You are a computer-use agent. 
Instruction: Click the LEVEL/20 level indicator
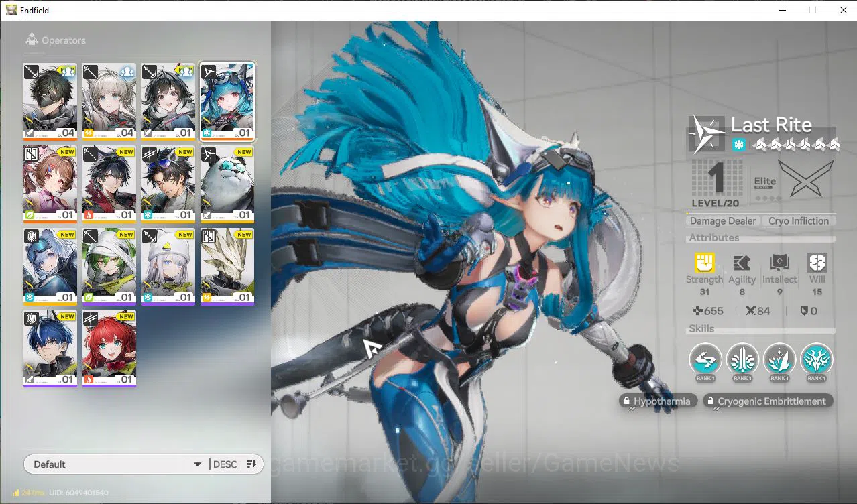[716, 203]
